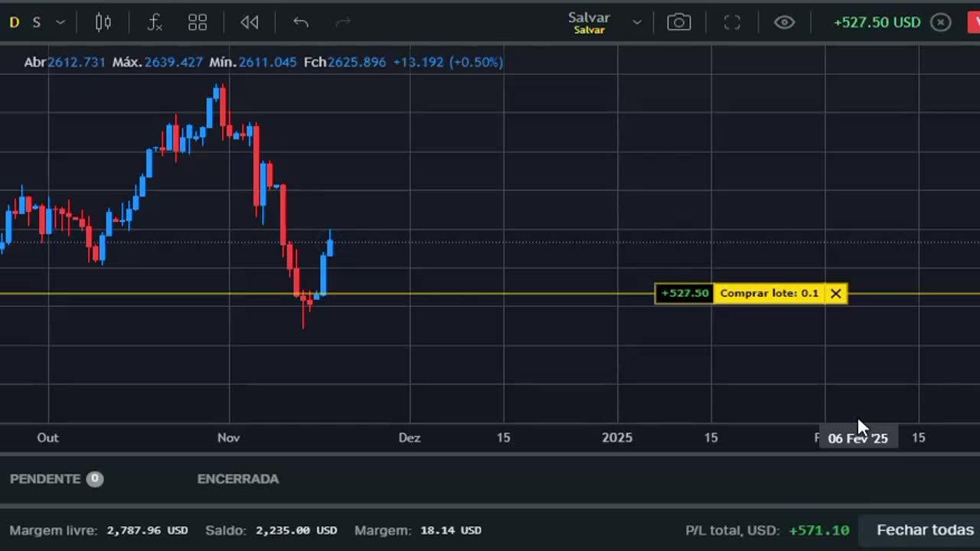Viewport: 980px width, 551px height.
Task: Click the Margem value 18.14 USD
Action: tap(449, 530)
